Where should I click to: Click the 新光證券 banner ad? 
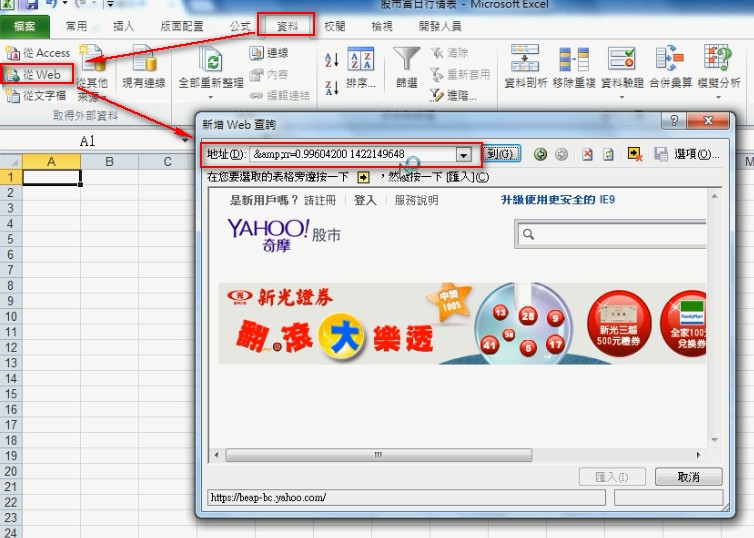pos(462,323)
